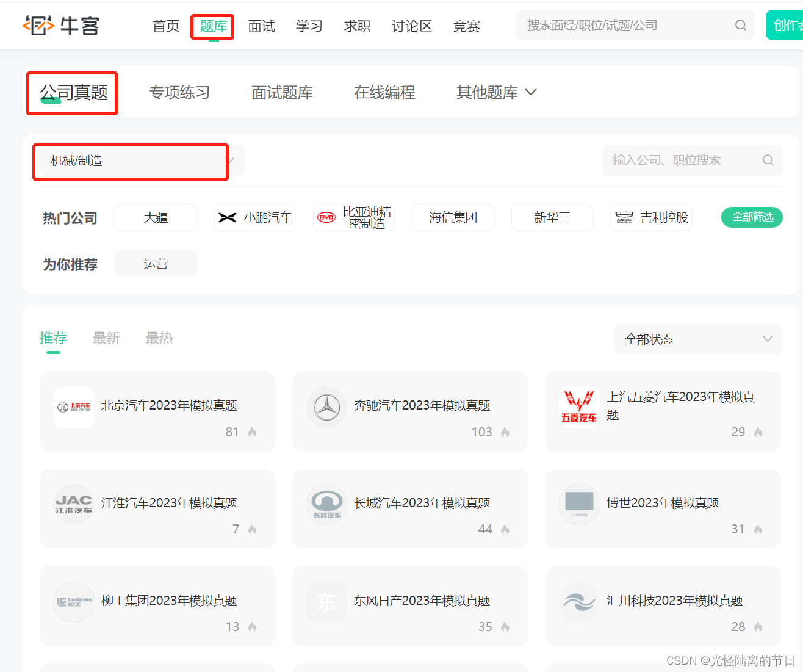Click flame icon on 上汽五菱 card
This screenshot has height=672, width=803.
(x=758, y=432)
